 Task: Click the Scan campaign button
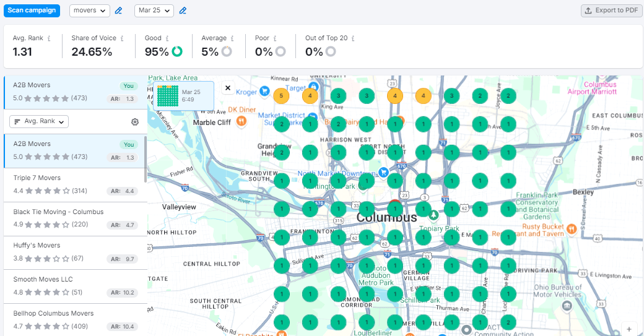tap(32, 11)
